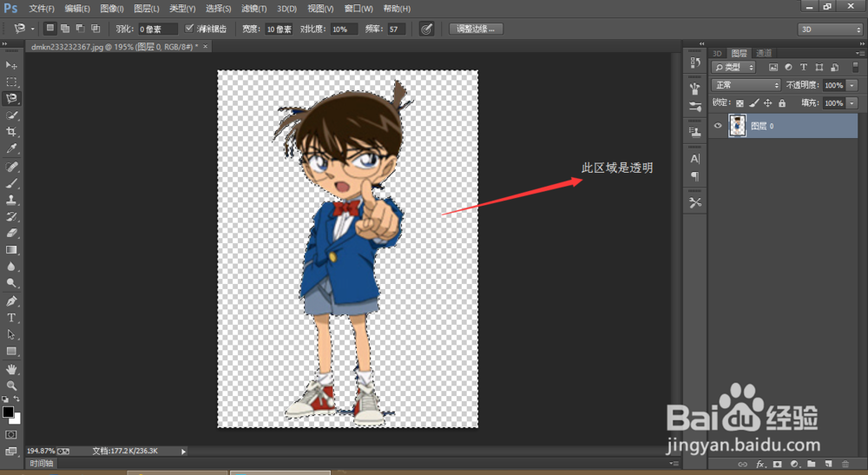Select the History Brush tool
The image size is (868, 475).
(11, 216)
